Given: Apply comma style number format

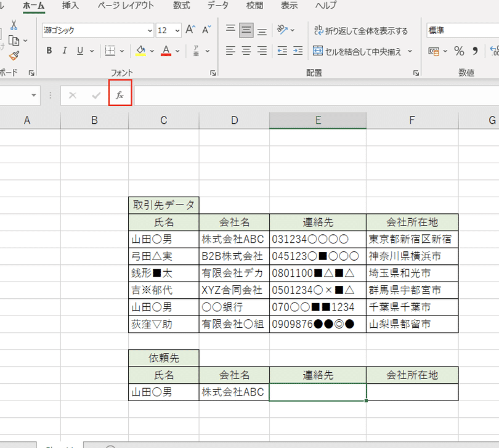Looking at the screenshot, I should tap(475, 51).
